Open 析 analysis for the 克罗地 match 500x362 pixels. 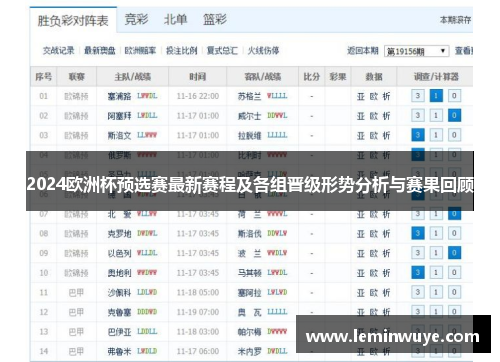tap(386, 234)
